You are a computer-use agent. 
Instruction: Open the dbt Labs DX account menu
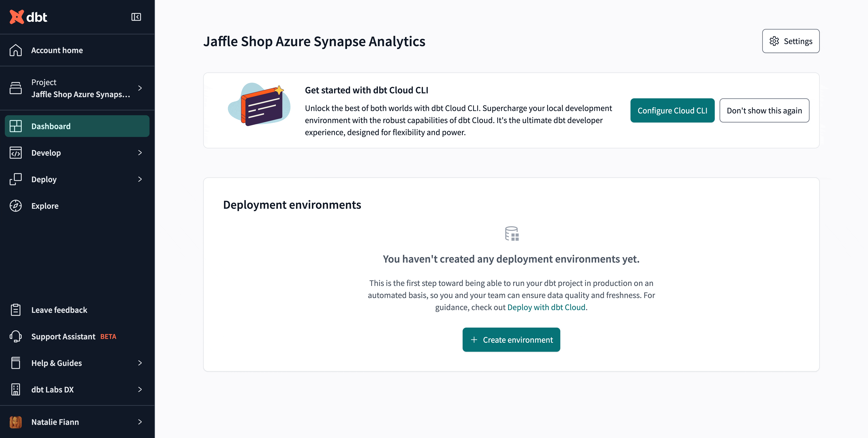coord(140,389)
